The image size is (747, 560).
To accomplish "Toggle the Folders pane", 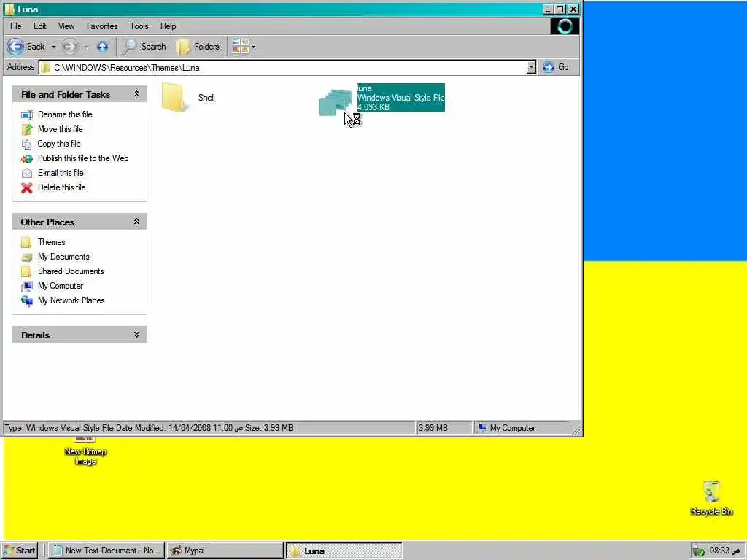I will [x=198, y=47].
